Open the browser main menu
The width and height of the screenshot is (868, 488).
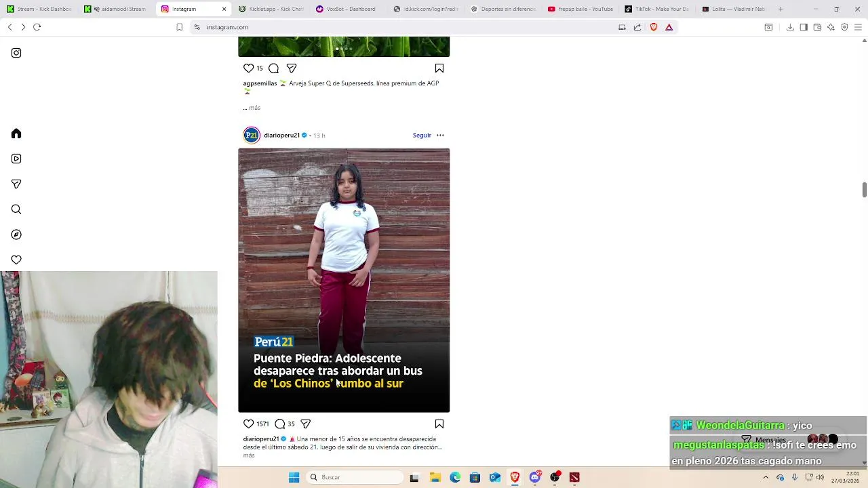pos(858,27)
